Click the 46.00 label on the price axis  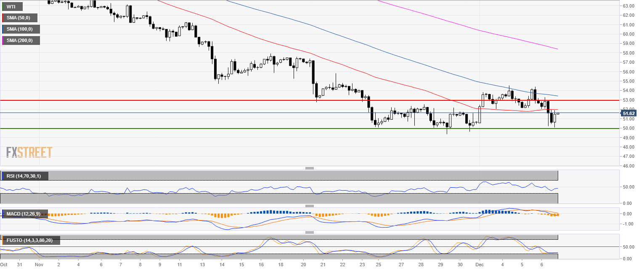(x=628, y=166)
